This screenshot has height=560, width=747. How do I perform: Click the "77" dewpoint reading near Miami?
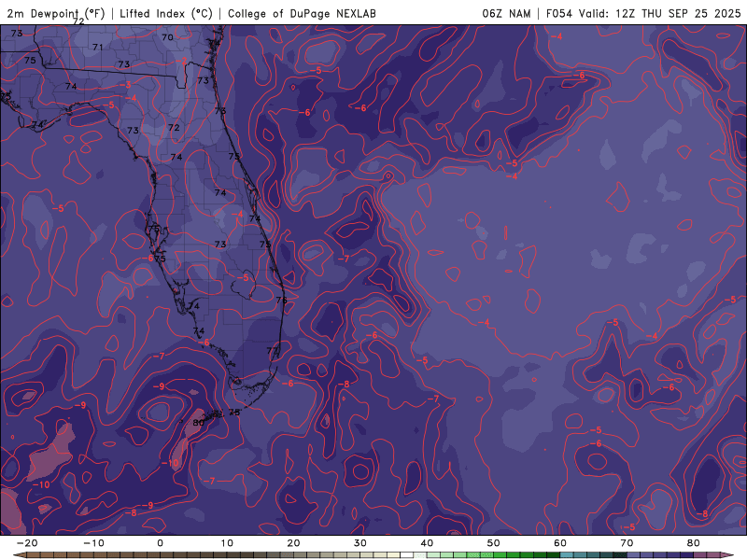tap(272, 351)
